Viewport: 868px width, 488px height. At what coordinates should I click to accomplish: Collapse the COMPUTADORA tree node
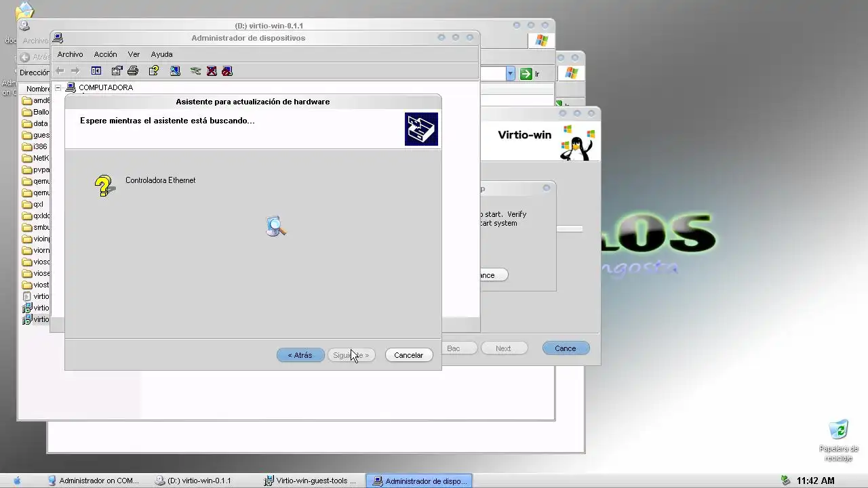pyautogui.click(x=58, y=87)
